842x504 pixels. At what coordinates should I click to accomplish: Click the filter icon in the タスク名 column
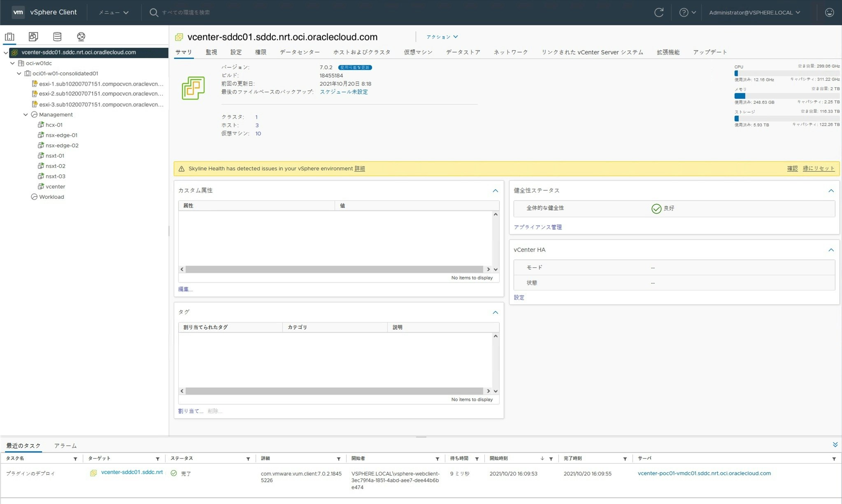[x=75, y=459]
